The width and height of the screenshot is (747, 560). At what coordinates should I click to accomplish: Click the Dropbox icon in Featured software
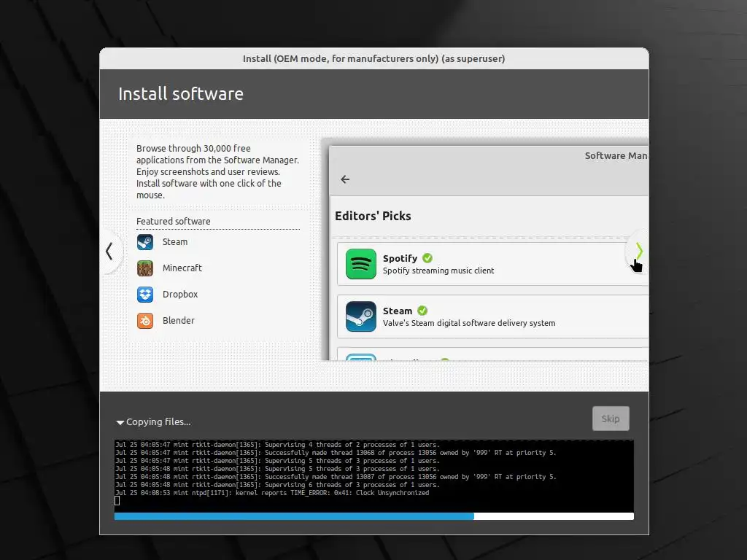pyautogui.click(x=145, y=295)
